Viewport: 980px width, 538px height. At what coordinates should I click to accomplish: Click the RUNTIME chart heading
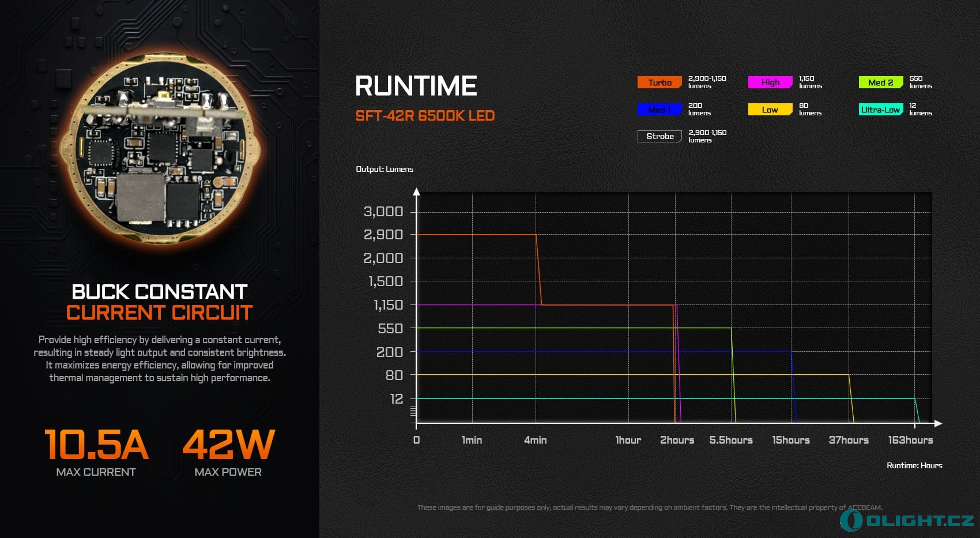pos(416,86)
